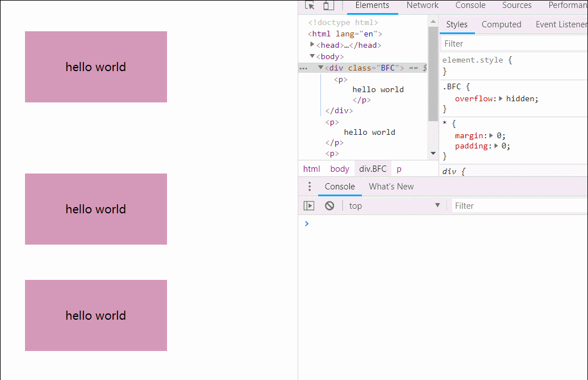This screenshot has height=380, width=588.
Task: Switch to the What's New drawer tab
Action: (391, 187)
